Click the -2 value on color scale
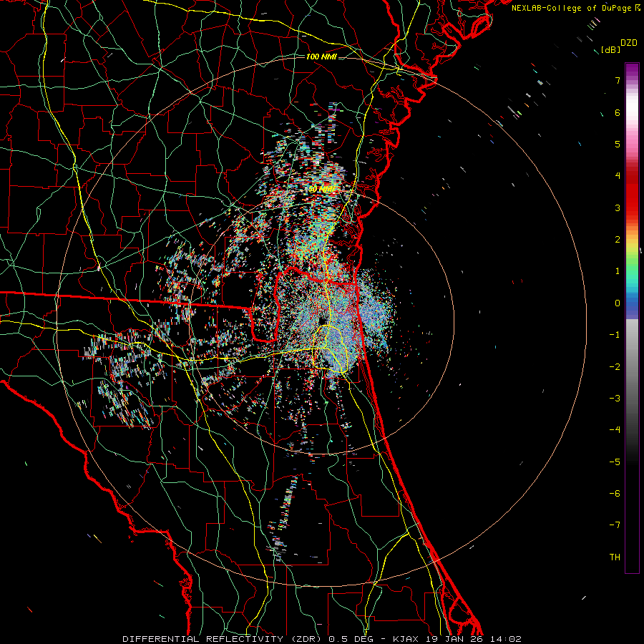 click(615, 367)
